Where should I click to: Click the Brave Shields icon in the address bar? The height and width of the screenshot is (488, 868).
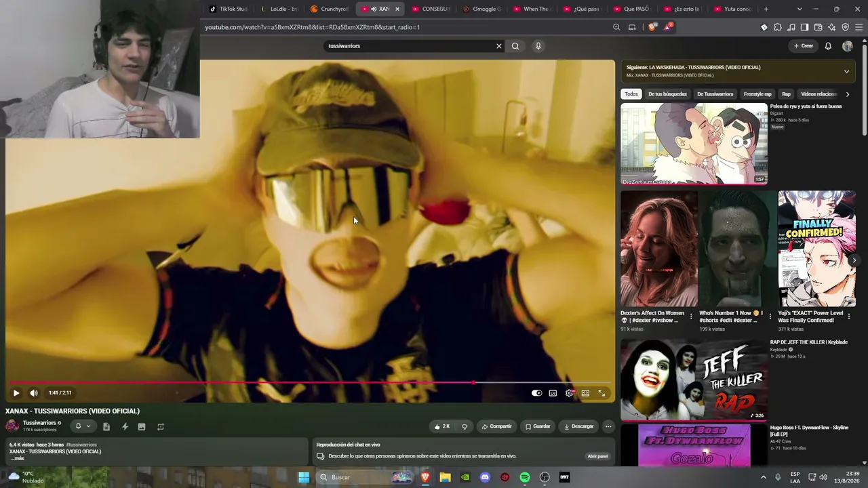click(652, 27)
